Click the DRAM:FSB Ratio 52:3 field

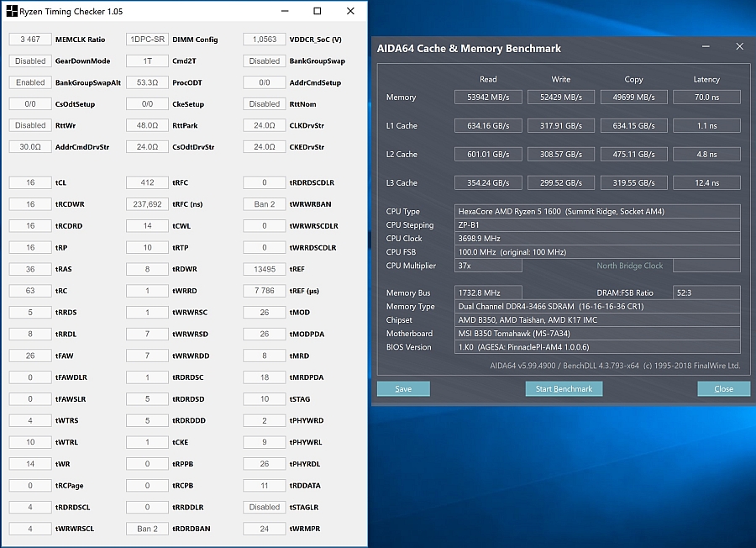(706, 292)
